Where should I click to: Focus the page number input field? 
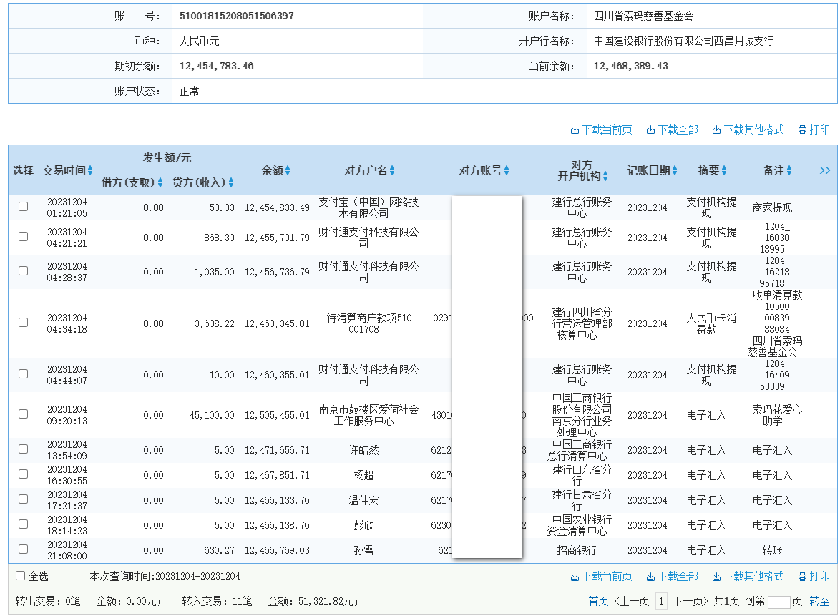click(x=778, y=602)
